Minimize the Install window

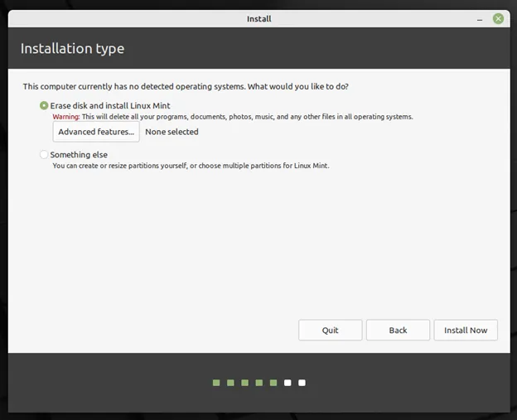tap(480, 20)
